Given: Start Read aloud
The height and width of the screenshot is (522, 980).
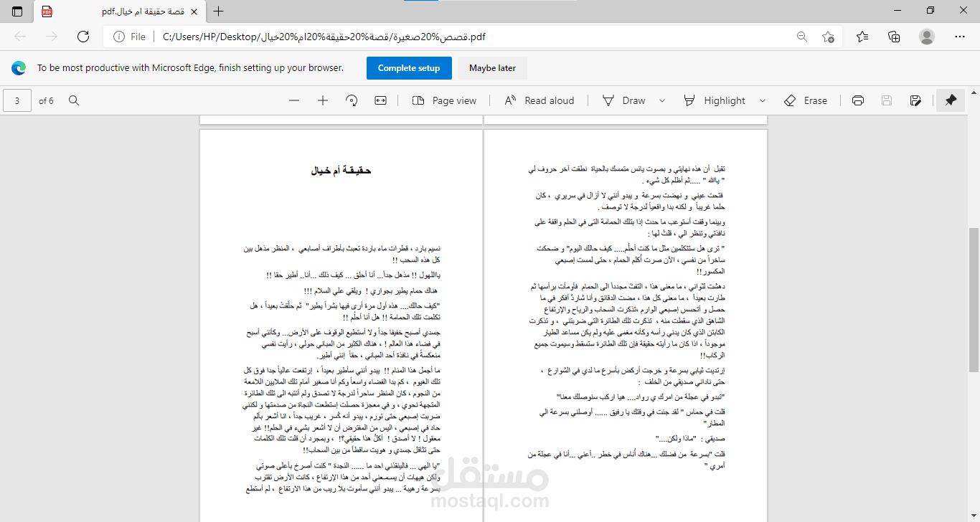Looking at the screenshot, I should pyautogui.click(x=539, y=100).
